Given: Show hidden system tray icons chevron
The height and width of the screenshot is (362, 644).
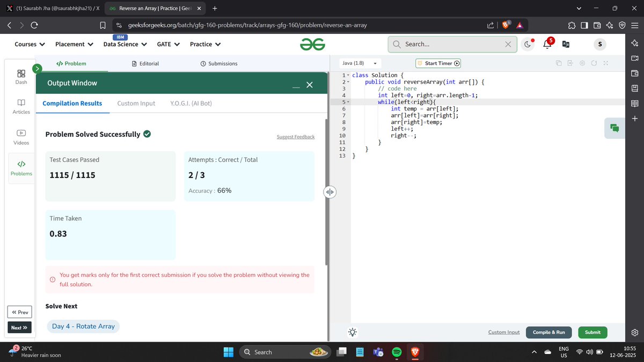Looking at the screenshot, I should (534, 352).
